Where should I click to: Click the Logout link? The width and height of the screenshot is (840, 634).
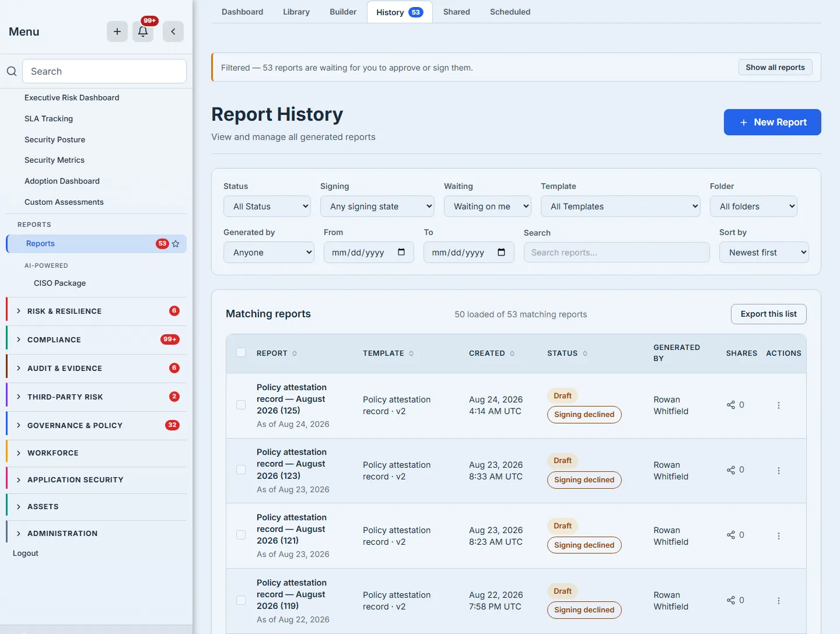click(x=26, y=554)
